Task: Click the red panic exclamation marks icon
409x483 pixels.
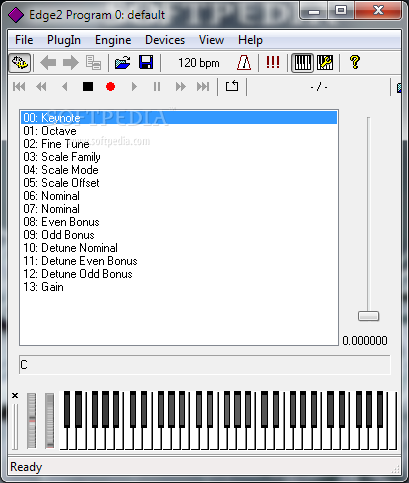Action: coord(273,62)
